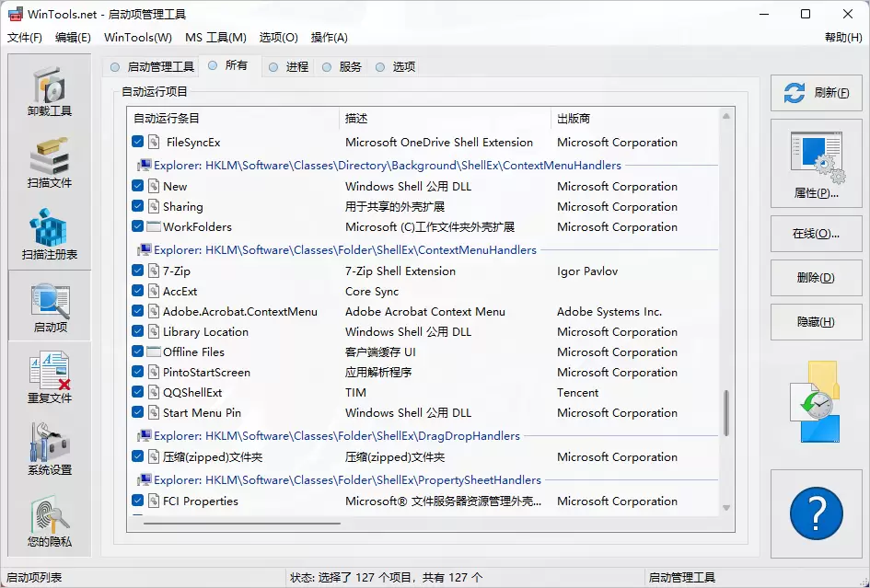The image size is (870, 588).
Task: Switch to the 重复文件 finder
Action: (x=48, y=377)
